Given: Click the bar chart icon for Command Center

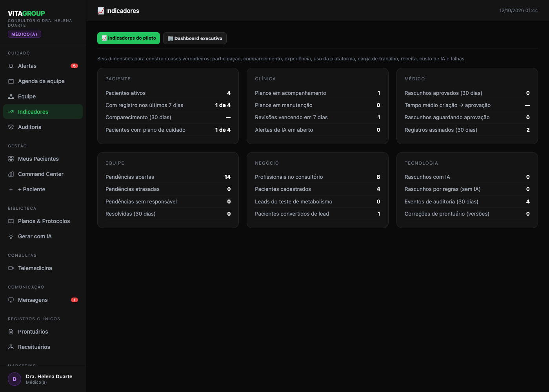Looking at the screenshot, I should [11, 174].
